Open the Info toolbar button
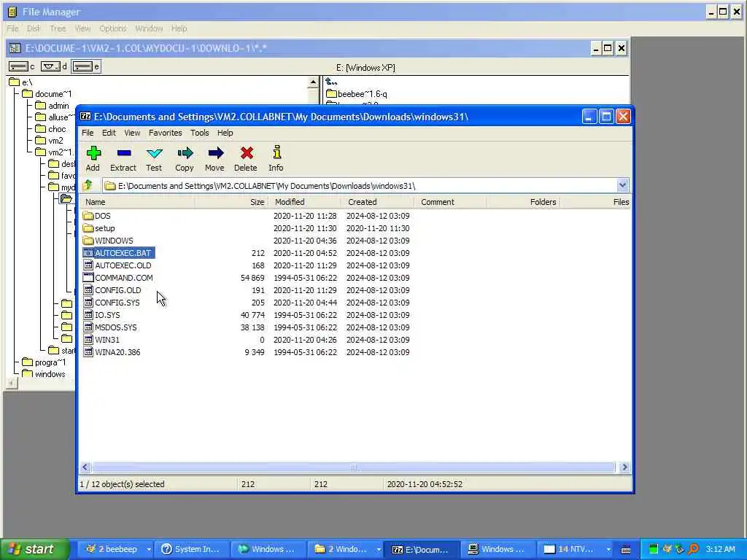Viewport: 747px width, 560px height. (276, 158)
